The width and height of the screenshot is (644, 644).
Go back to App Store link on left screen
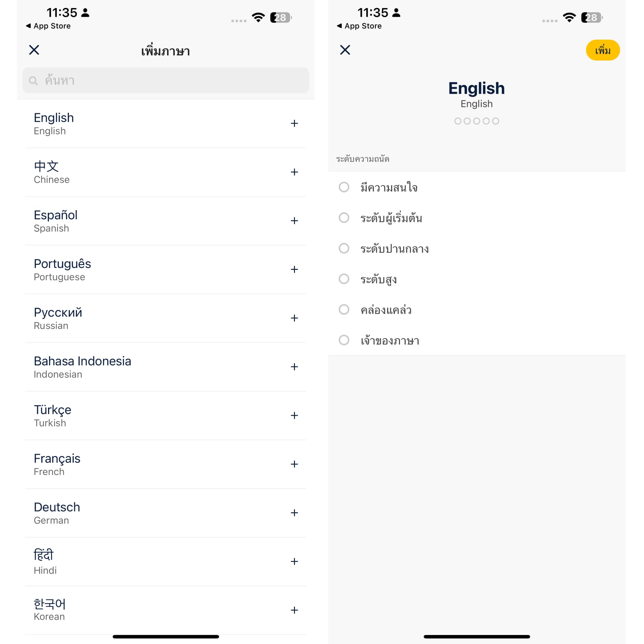pos(48,26)
